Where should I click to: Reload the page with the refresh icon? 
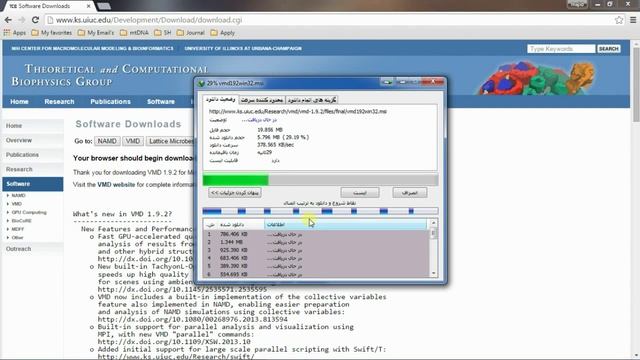[x=35, y=20]
